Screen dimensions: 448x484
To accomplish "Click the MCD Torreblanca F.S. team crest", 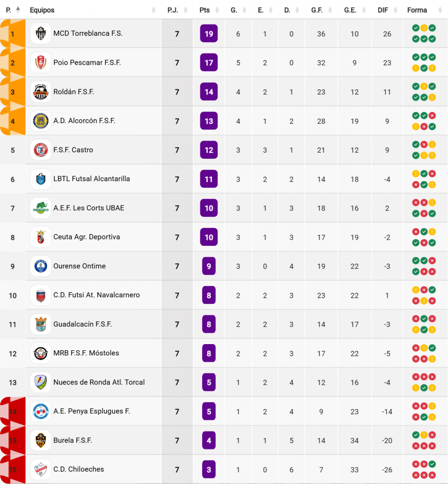I will (x=41, y=34).
